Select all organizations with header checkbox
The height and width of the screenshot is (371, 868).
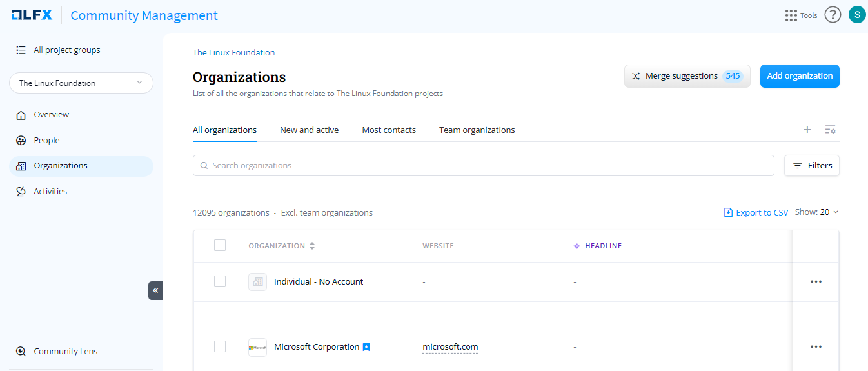pyautogui.click(x=220, y=245)
